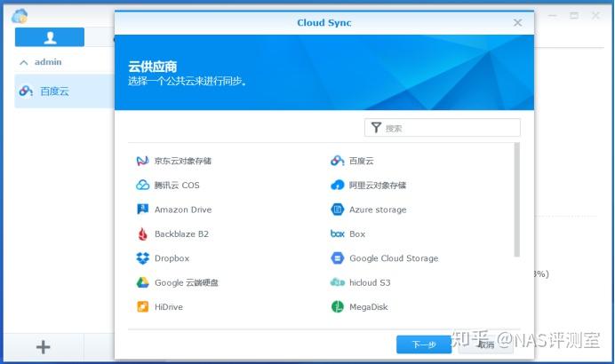Image resolution: width=615 pixels, height=364 pixels.
Task: Click the 腾讯云 COS text label
Action: [x=177, y=185]
